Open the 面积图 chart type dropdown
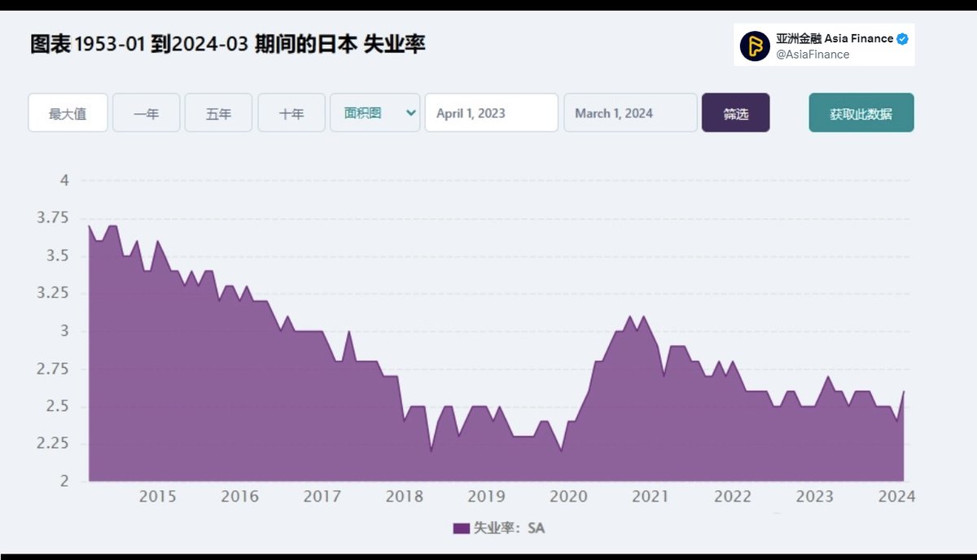Viewport: 977px width, 560px height. tap(375, 112)
